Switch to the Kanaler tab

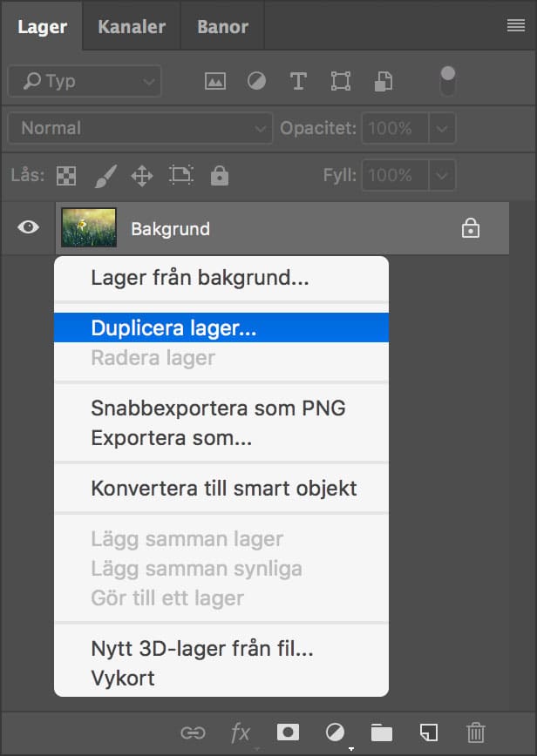click(132, 26)
